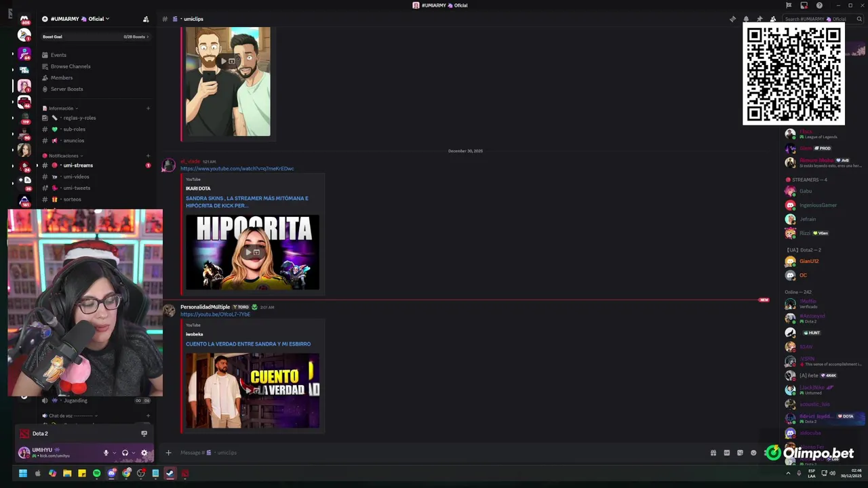
Task: Open the sub-roles channel
Action: [74, 129]
